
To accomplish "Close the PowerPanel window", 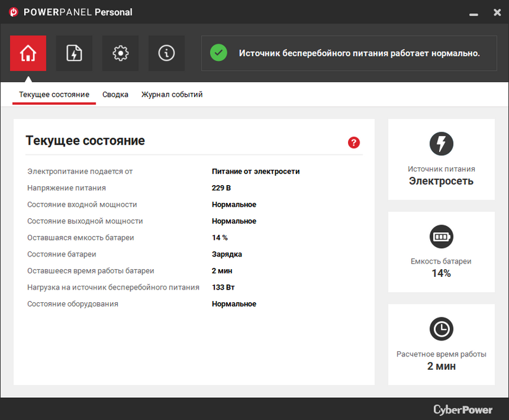I will 497,13.
